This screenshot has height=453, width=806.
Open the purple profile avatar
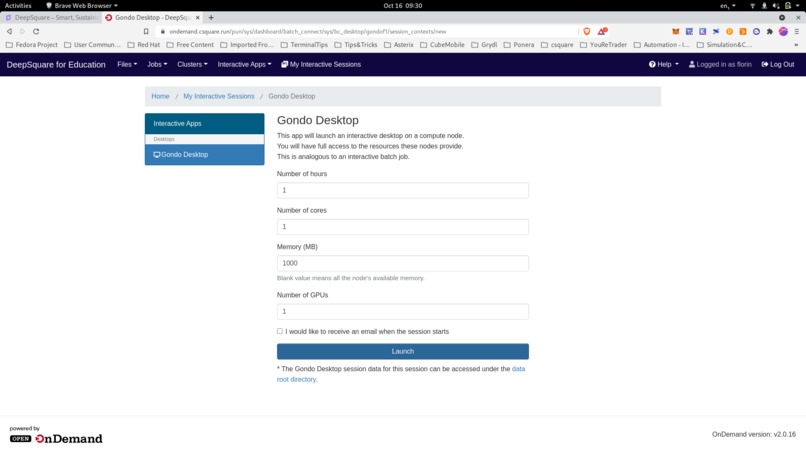(x=783, y=31)
